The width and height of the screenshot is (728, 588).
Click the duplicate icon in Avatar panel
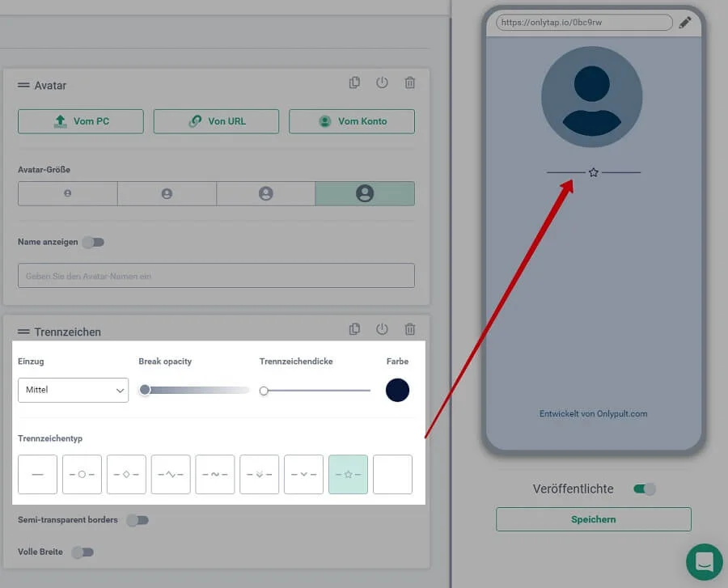[x=354, y=82]
